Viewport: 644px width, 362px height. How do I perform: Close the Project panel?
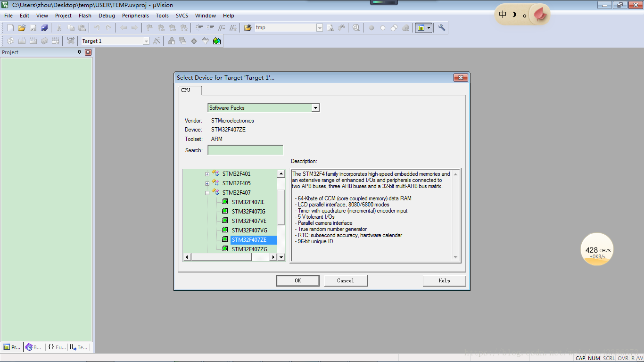[88, 52]
